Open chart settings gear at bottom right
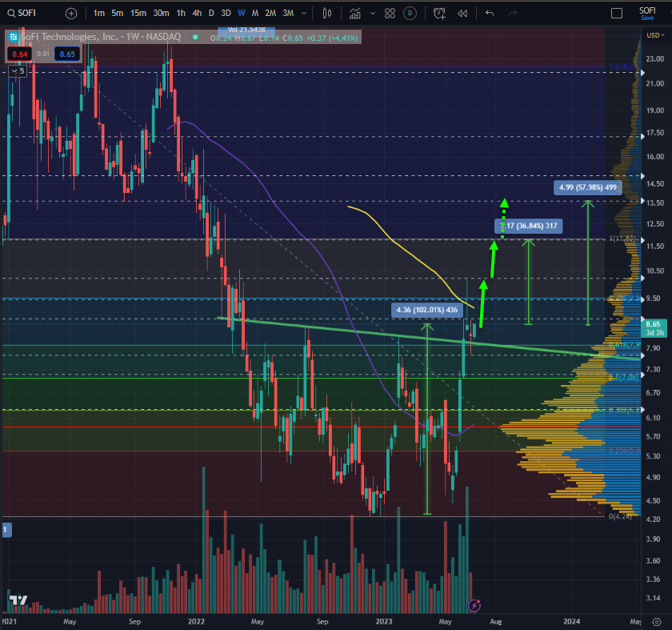Screen dimensions: 672x630 pos(657,621)
